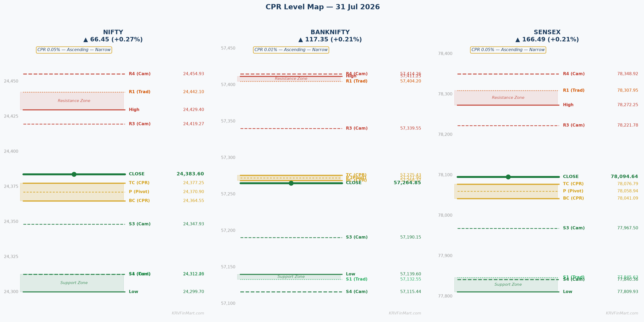
Task: Click the SENSEX High value 78,272.25
Action: point(628,105)
